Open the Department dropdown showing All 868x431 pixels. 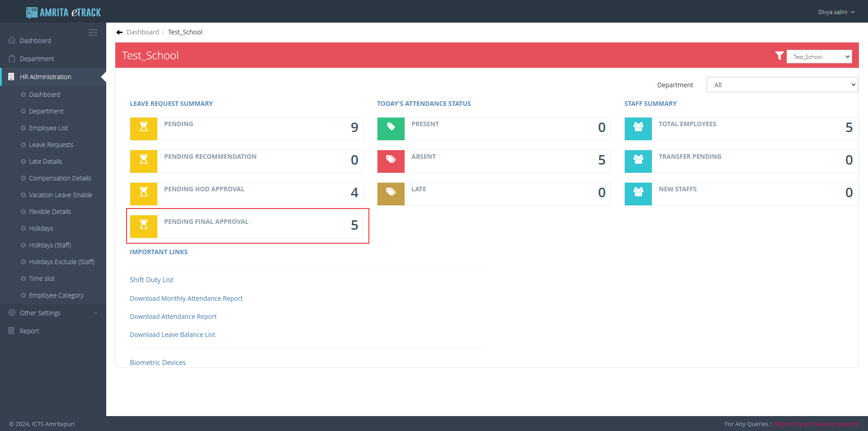point(782,85)
